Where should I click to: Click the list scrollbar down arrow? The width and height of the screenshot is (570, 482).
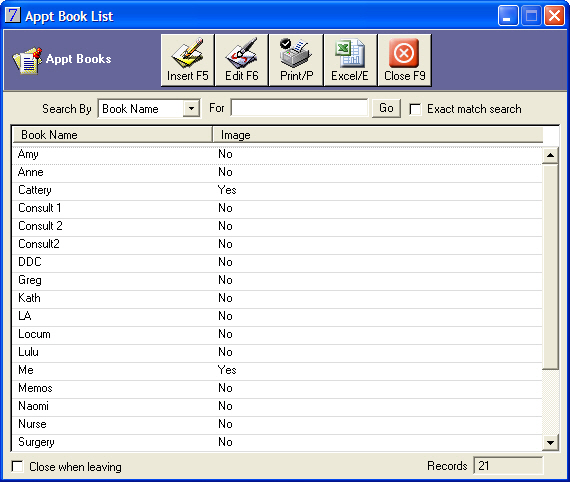(550, 442)
